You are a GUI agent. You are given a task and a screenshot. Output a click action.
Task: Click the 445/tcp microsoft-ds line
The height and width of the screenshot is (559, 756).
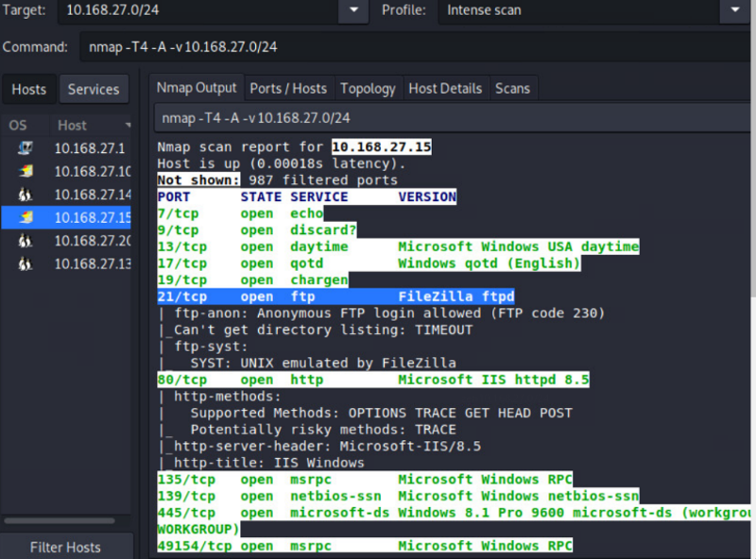454,513
